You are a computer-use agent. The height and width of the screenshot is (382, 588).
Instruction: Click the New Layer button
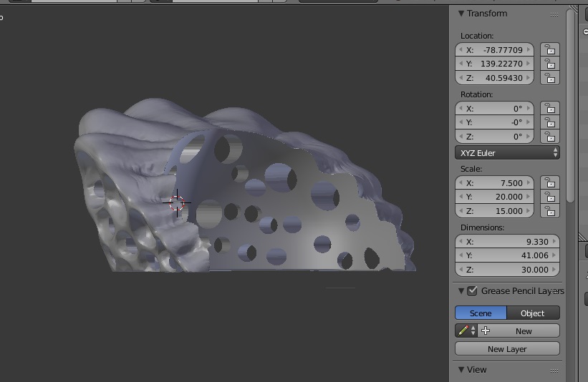[507, 349]
